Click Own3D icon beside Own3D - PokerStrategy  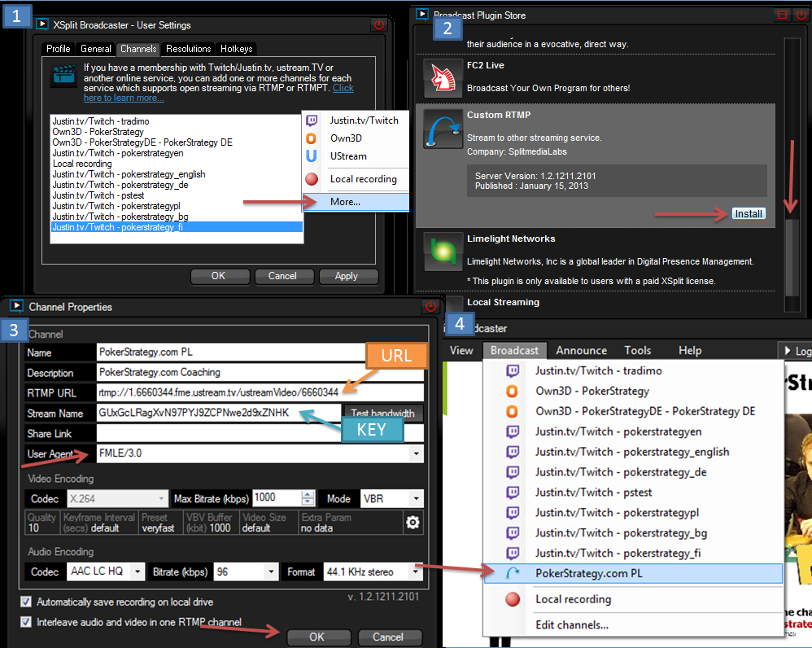pyautogui.click(x=512, y=391)
